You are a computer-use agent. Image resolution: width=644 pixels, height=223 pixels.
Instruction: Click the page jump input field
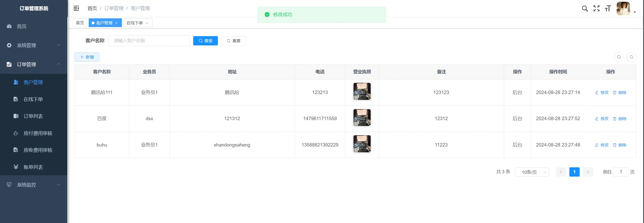(621, 172)
